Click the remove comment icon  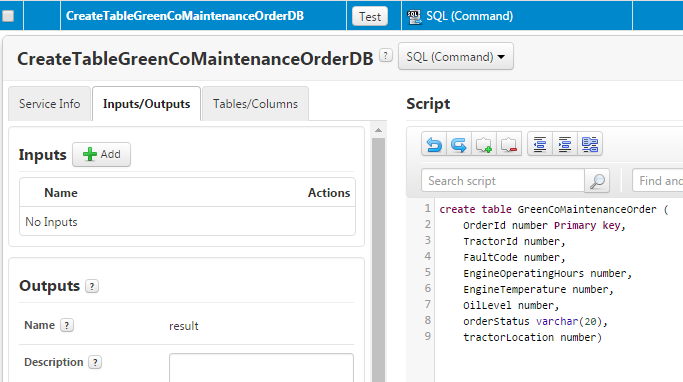(509, 144)
